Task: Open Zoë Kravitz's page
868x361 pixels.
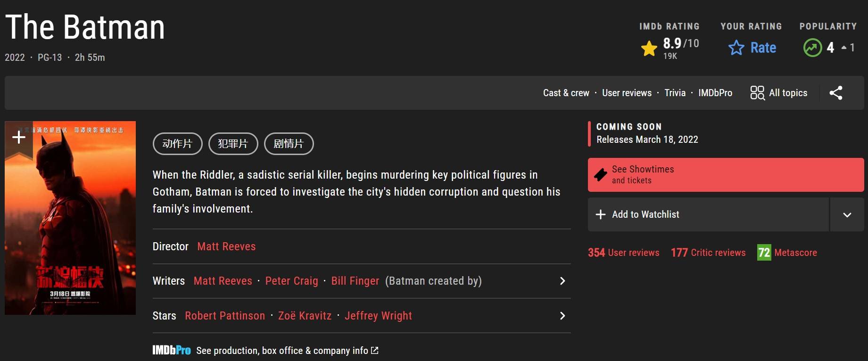Action: coord(305,316)
